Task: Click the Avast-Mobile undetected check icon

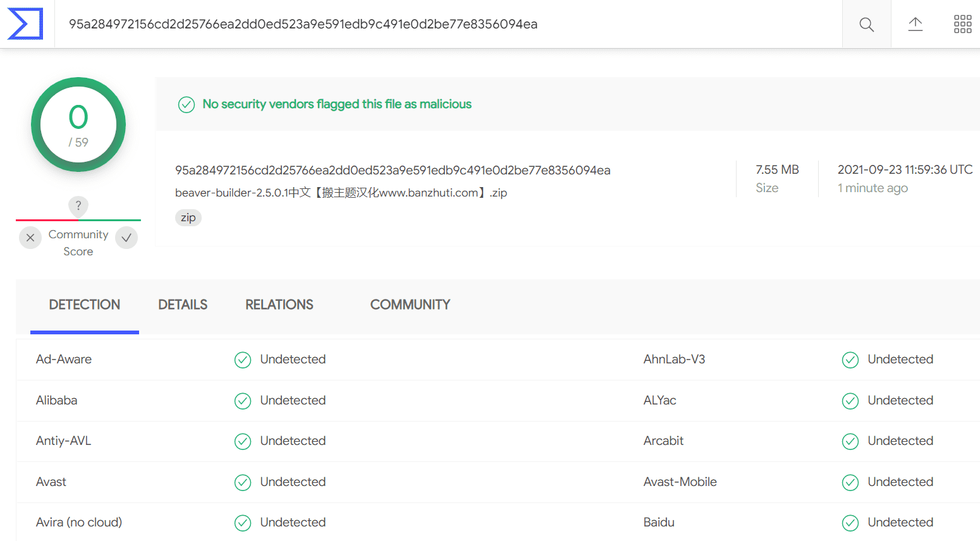Action: point(850,482)
